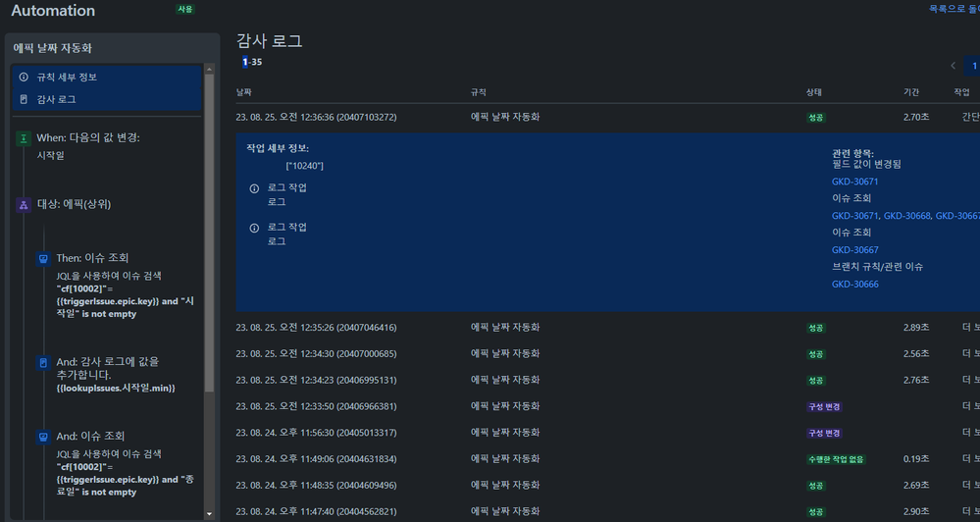Expand 더 보기 for 12:34:23 entry

(970, 380)
